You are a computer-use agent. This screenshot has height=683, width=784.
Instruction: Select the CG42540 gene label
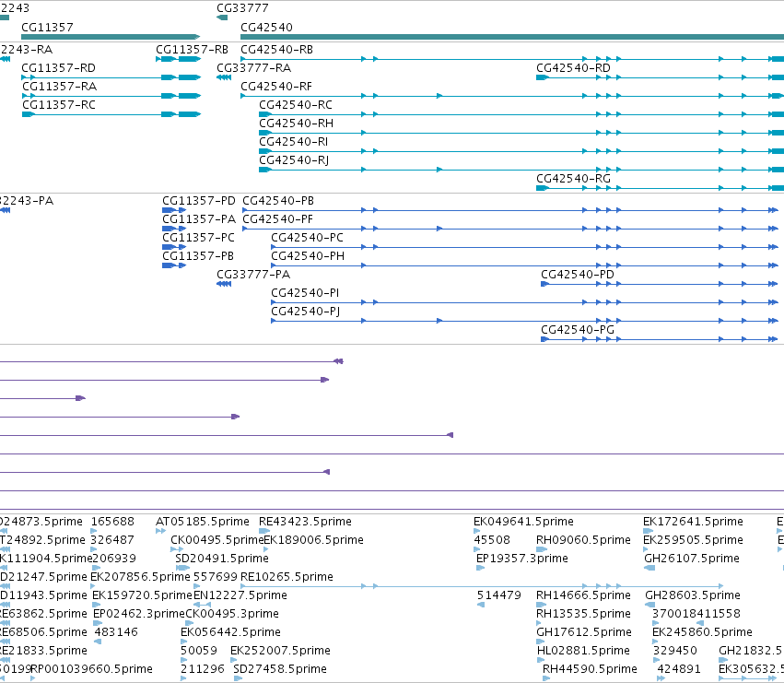(x=266, y=27)
